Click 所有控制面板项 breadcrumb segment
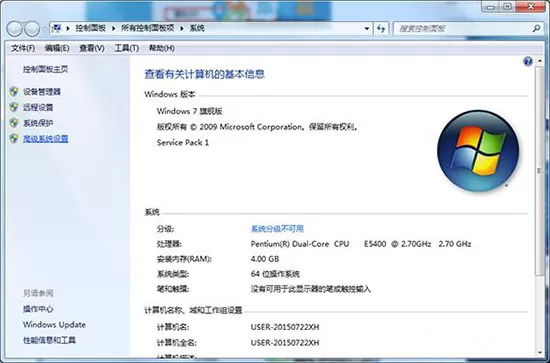This screenshot has width=550, height=363. (148, 28)
